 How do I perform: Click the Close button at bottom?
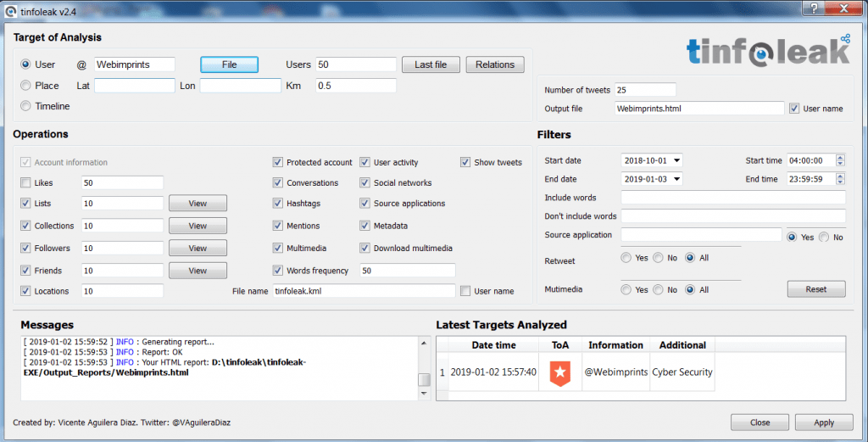coord(760,422)
